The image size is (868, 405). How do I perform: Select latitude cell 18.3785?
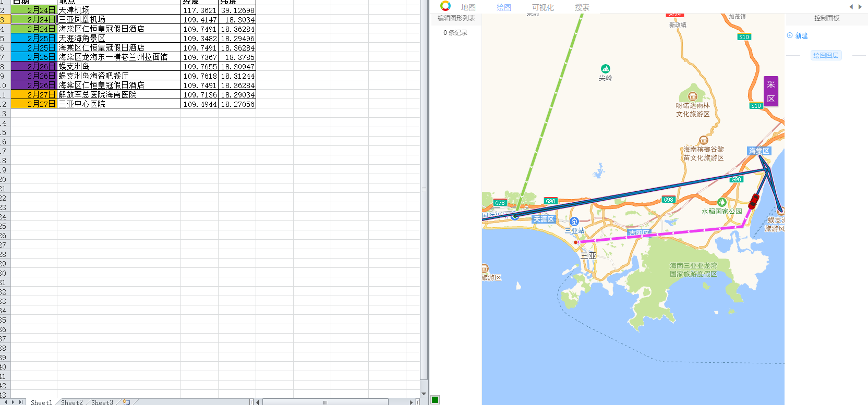pyautogui.click(x=237, y=57)
